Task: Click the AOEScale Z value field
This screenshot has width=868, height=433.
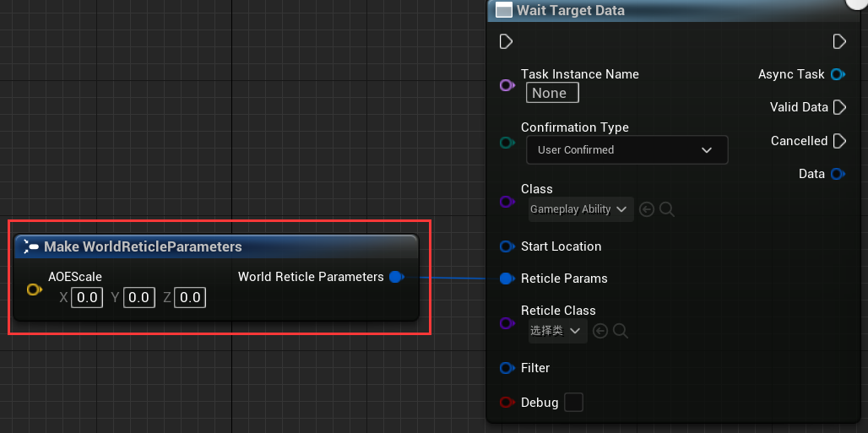Action: 190,298
